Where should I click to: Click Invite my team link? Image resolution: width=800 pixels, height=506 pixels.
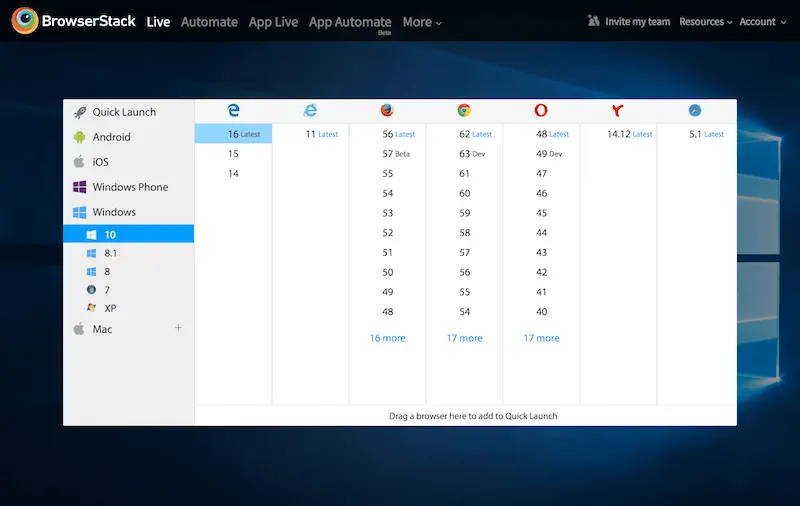637,21
